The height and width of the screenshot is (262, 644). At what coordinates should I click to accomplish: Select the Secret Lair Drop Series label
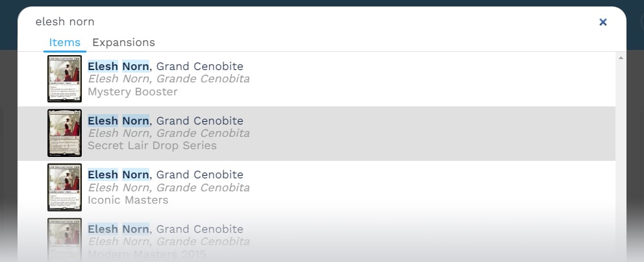152,146
